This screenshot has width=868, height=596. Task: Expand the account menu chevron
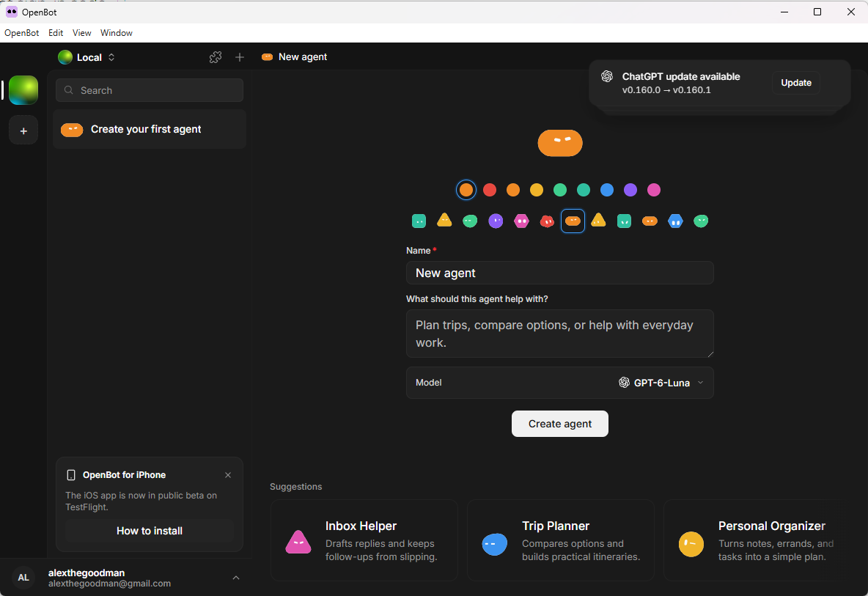tap(236, 578)
